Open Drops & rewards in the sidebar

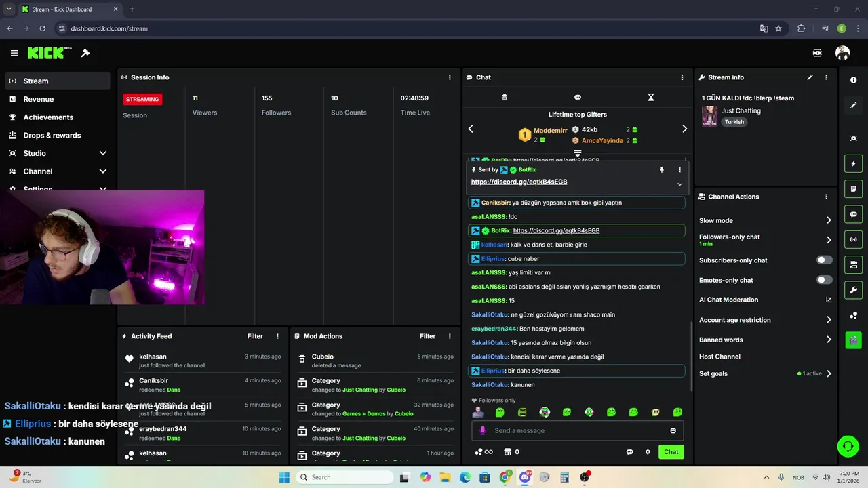57,135
